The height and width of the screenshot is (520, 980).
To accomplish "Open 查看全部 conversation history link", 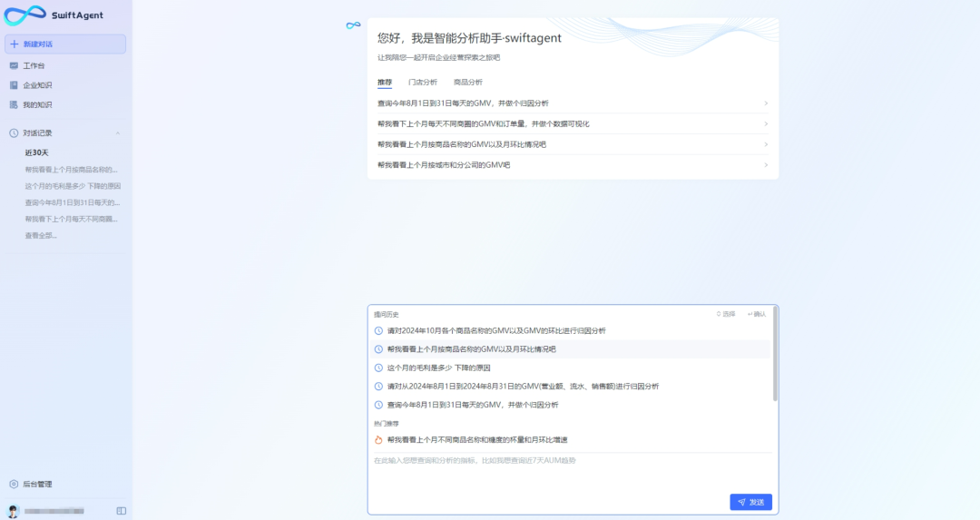I will pyautogui.click(x=41, y=235).
